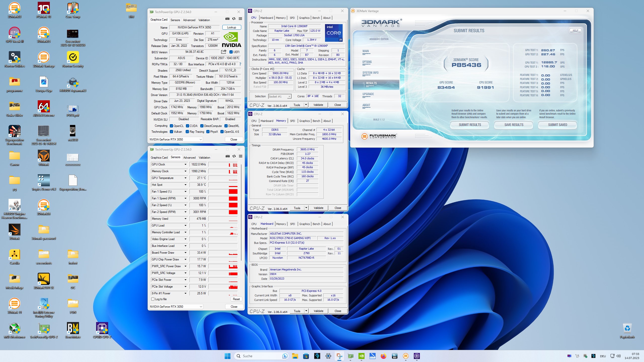This screenshot has width=644, height=362.
Task: Click the bus interface question mark icon
Action: click(240, 64)
